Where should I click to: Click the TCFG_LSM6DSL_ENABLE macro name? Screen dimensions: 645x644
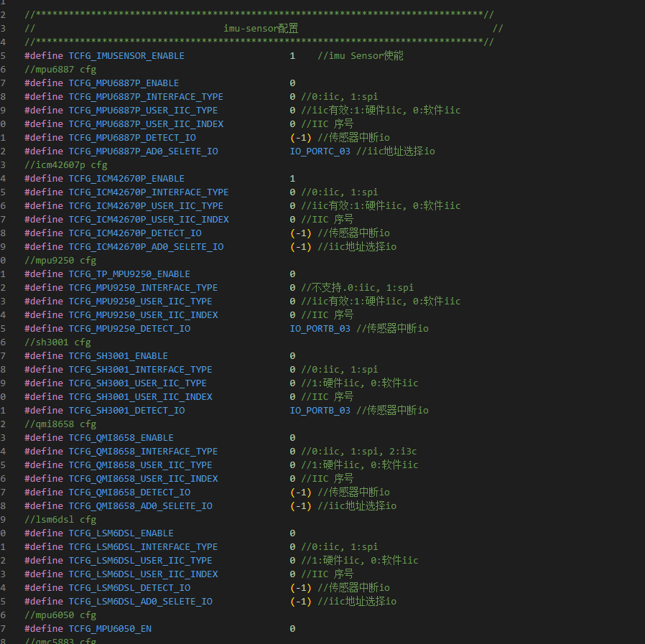pyautogui.click(x=121, y=533)
